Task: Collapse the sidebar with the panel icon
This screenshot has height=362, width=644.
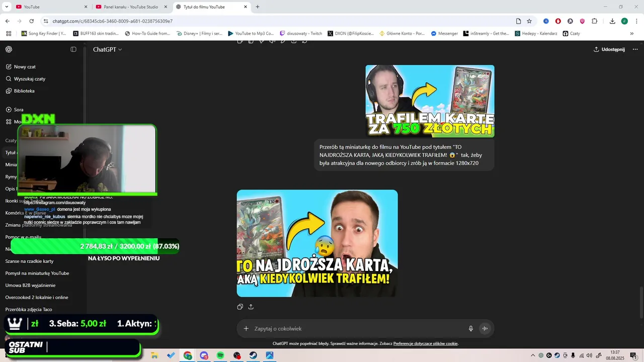Action: click(x=73, y=49)
